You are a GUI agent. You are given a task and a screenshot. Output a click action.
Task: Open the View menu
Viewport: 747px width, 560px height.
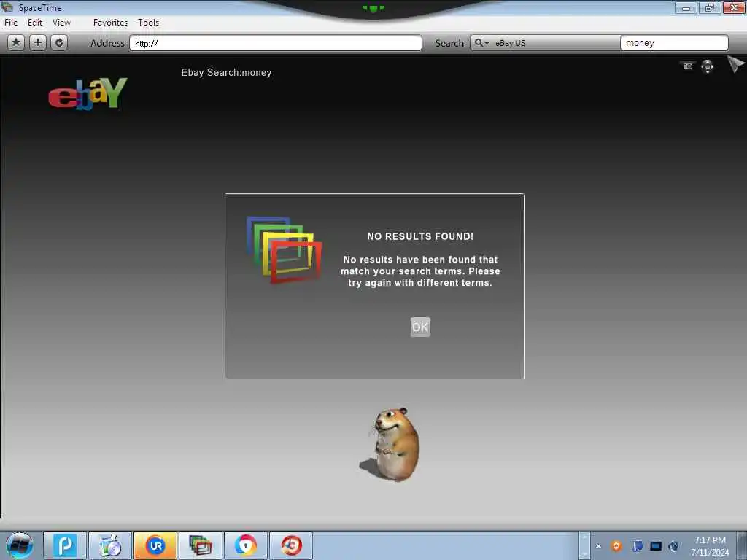click(x=61, y=23)
